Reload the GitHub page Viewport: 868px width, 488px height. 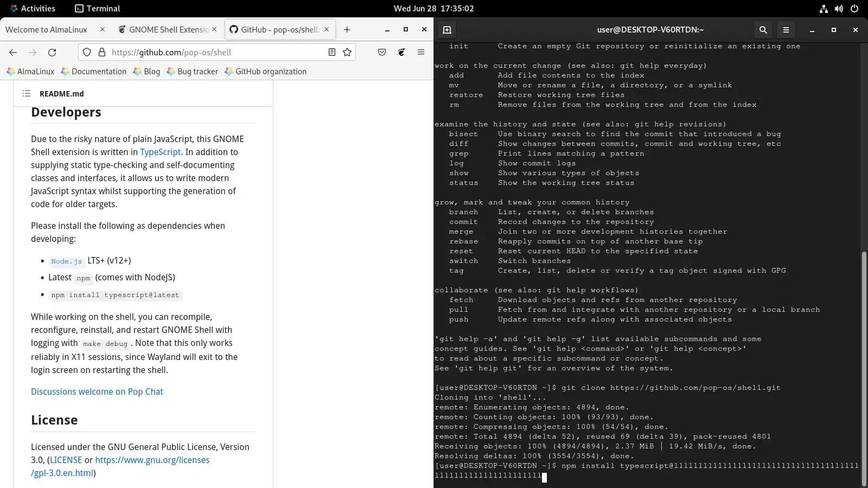(x=52, y=52)
